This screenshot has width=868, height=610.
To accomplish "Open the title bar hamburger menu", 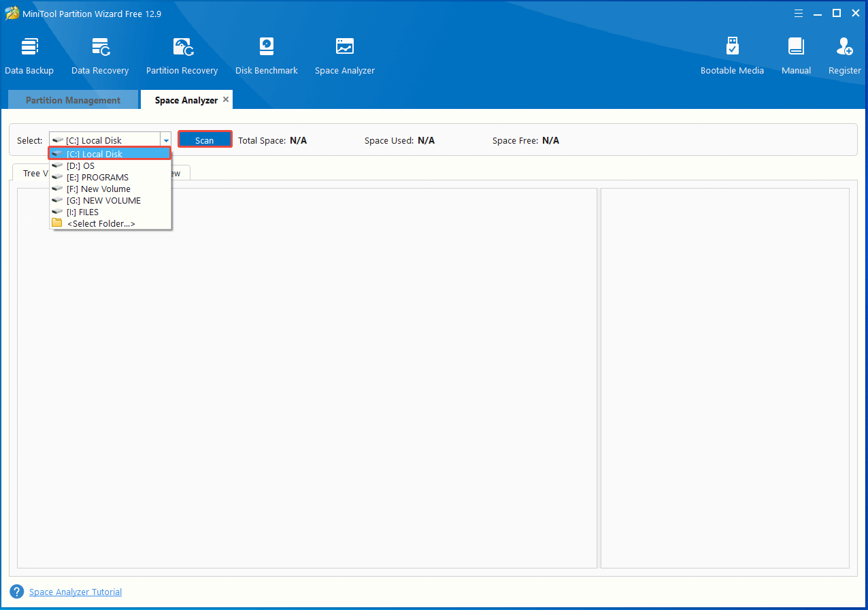I will click(x=798, y=13).
